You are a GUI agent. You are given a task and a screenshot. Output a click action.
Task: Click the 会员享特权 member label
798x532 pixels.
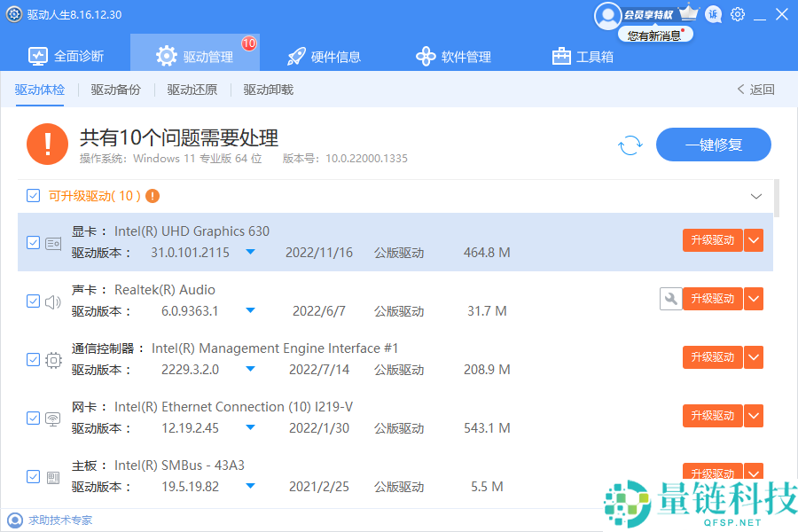click(x=649, y=15)
